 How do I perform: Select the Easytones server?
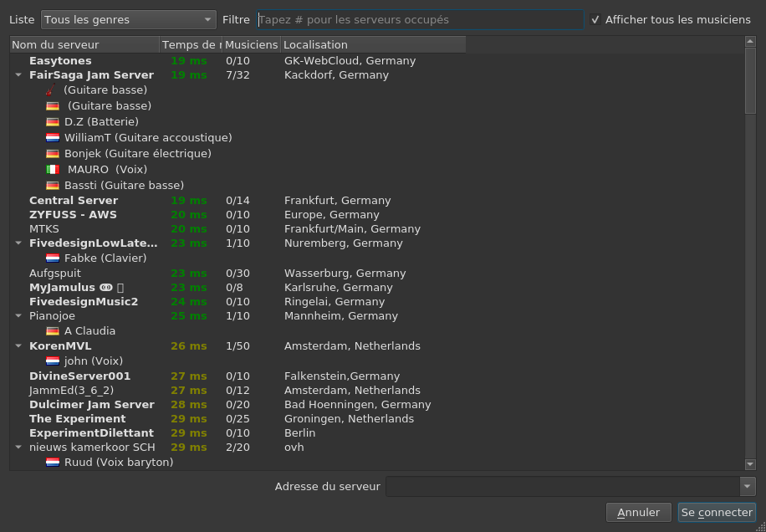60,61
